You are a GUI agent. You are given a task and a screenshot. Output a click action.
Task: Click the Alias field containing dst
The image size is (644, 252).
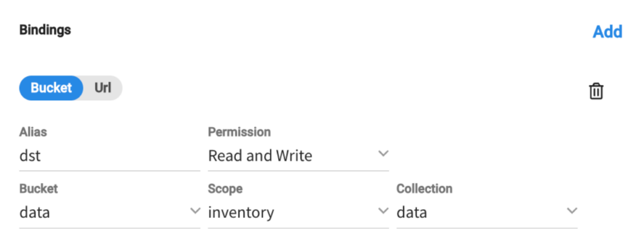point(109,156)
